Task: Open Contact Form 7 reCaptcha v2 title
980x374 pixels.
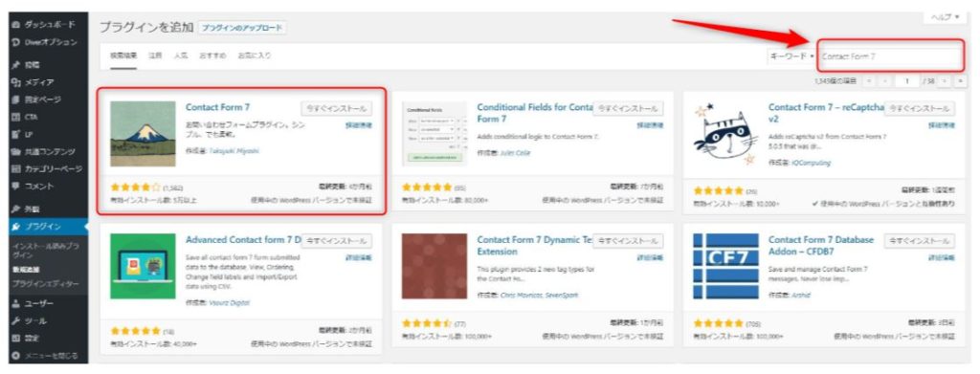Action: 826,113
